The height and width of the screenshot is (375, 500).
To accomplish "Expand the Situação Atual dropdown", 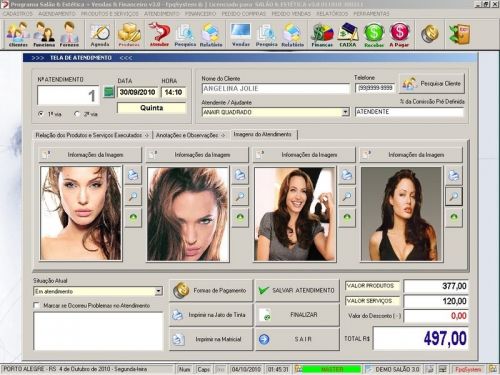I will [x=159, y=291].
